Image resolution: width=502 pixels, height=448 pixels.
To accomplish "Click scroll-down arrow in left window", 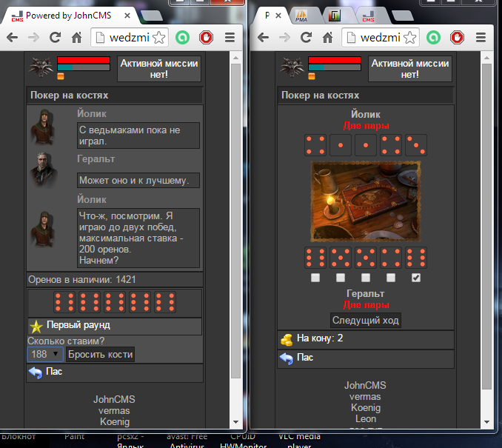I will point(236,422).
